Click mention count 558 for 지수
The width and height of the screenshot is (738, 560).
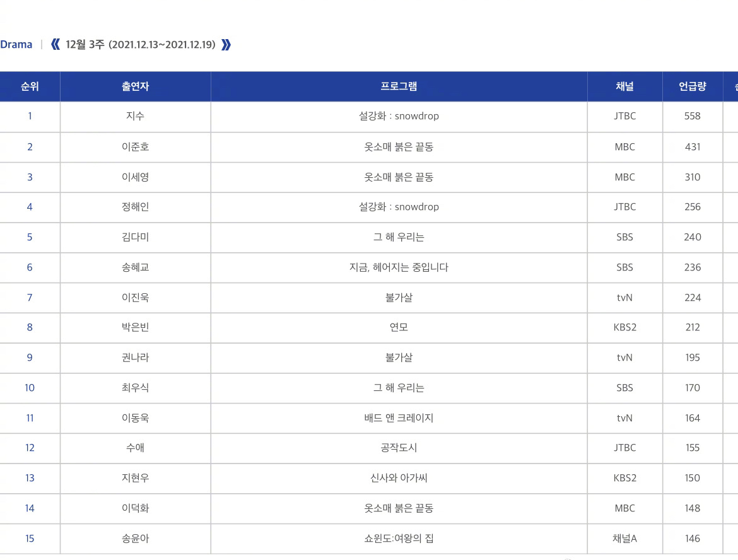coord(693,116)
